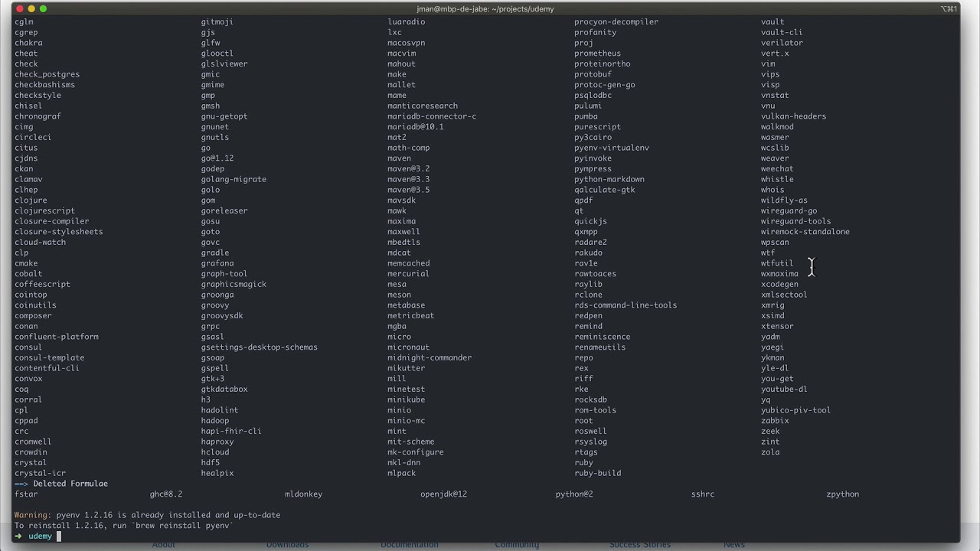Click the 'graphicsmagick' formula name
The width and height of the screenshot is (980, 551).
(234, 284)
